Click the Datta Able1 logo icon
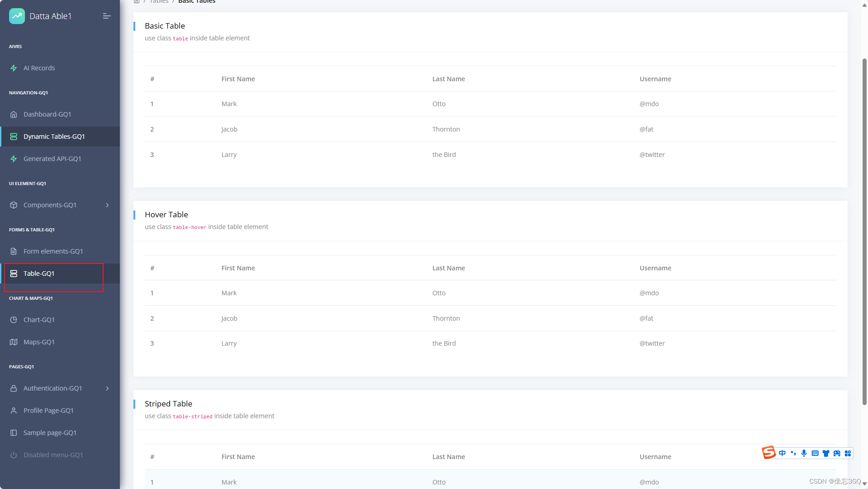The width and height of the screenshot is (868, 489). (17, 16)
